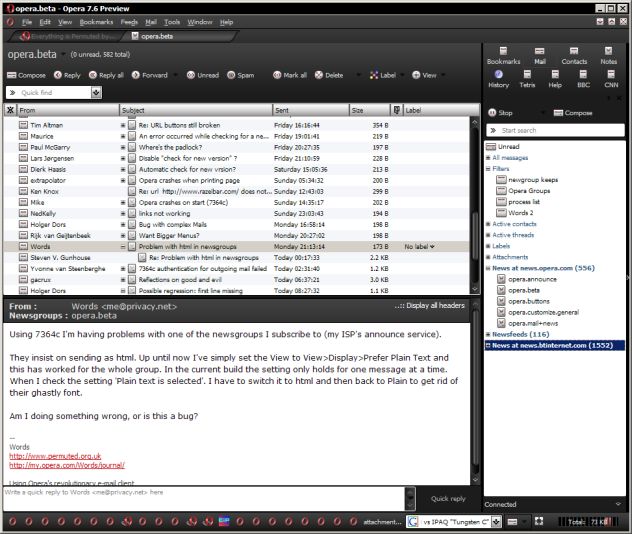Expand the Active contacts tree node
This screenshot has height=534, width=632.
click(x=487, y=224)
